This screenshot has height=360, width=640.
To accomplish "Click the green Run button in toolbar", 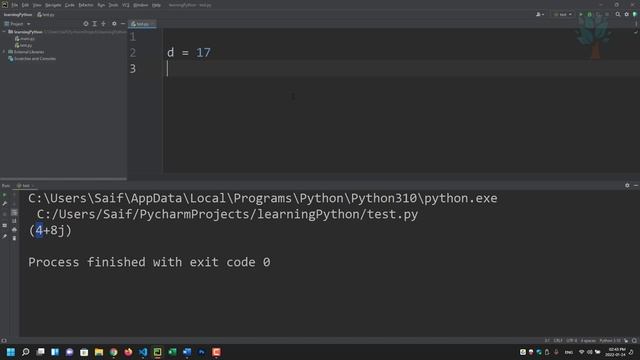I will [x=581, y=15].
